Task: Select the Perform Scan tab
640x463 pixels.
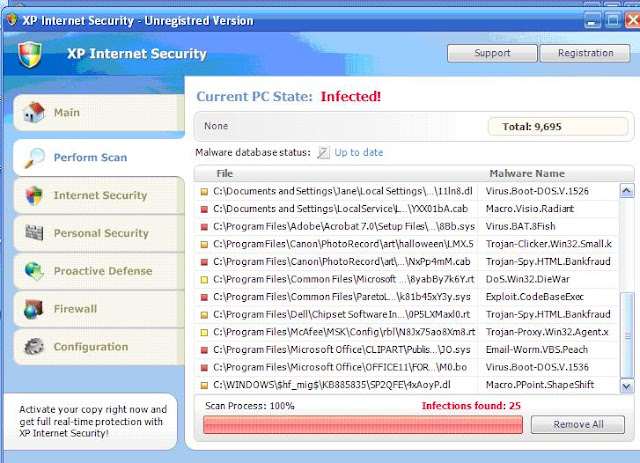Action: click(99, 158)
